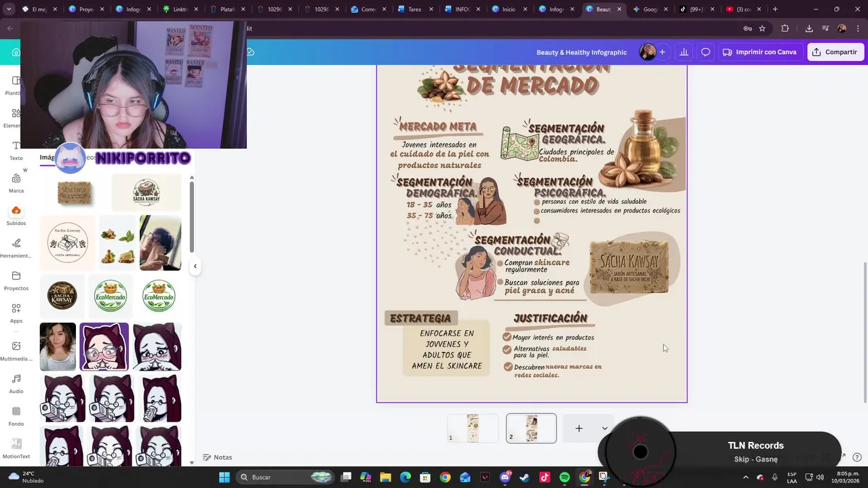The width and height of the screenshot is (868, 488).
Task: Open browser extensions puzzle icon
Action: point(785,28)
